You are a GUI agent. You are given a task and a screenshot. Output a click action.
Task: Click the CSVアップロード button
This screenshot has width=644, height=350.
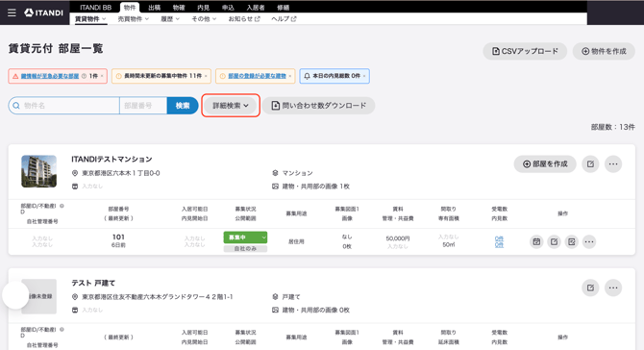tap(525, 51)
